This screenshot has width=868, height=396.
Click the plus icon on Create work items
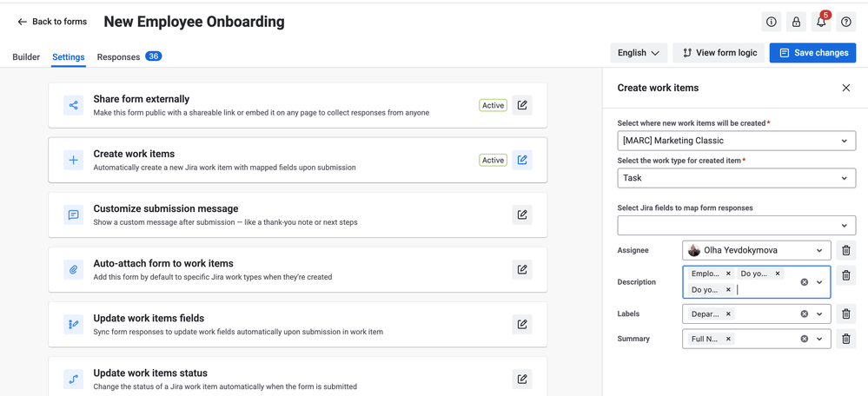74,160
